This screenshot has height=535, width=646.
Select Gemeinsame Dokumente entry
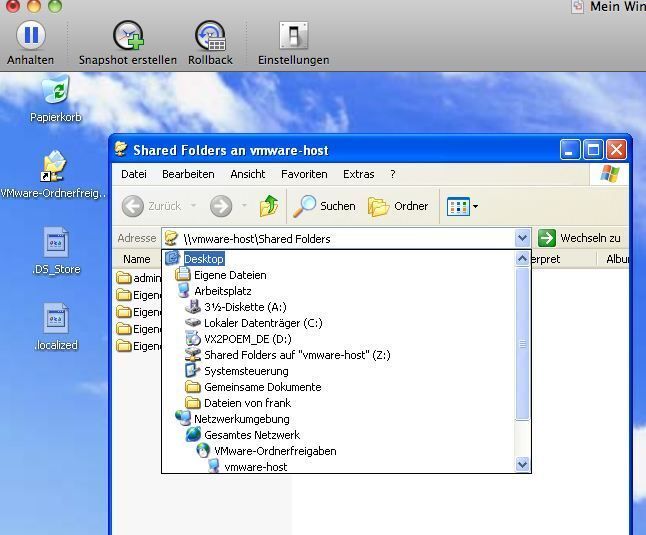point(262,388)
